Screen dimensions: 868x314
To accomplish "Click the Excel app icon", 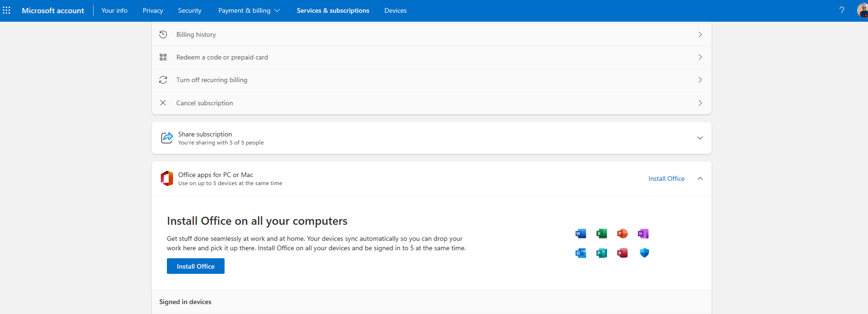I will (601, 233).
